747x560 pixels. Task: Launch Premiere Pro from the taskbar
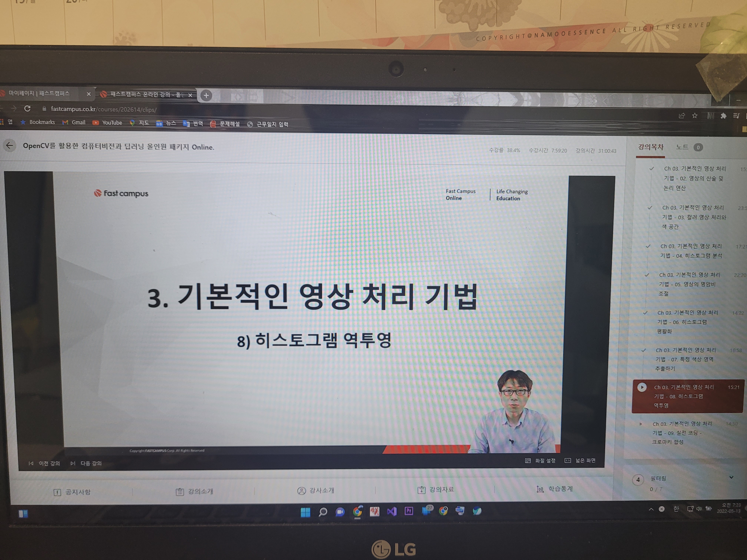(x=409, y=511)
